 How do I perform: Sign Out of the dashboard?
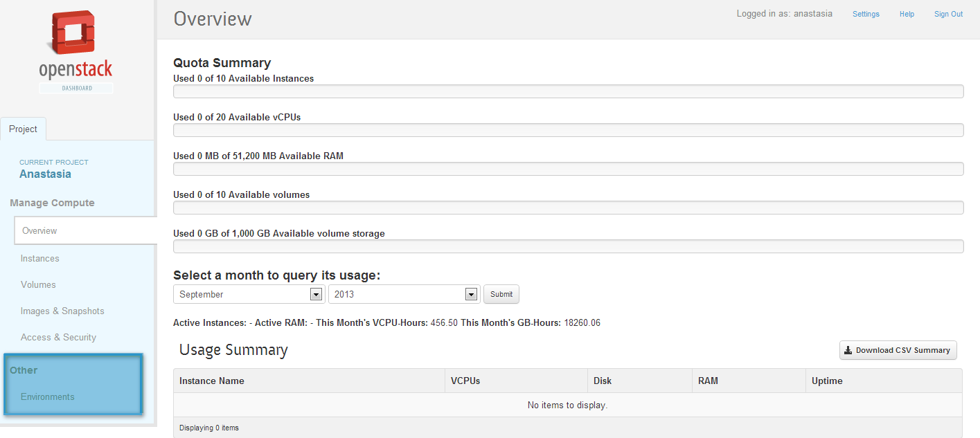point(948,14)
